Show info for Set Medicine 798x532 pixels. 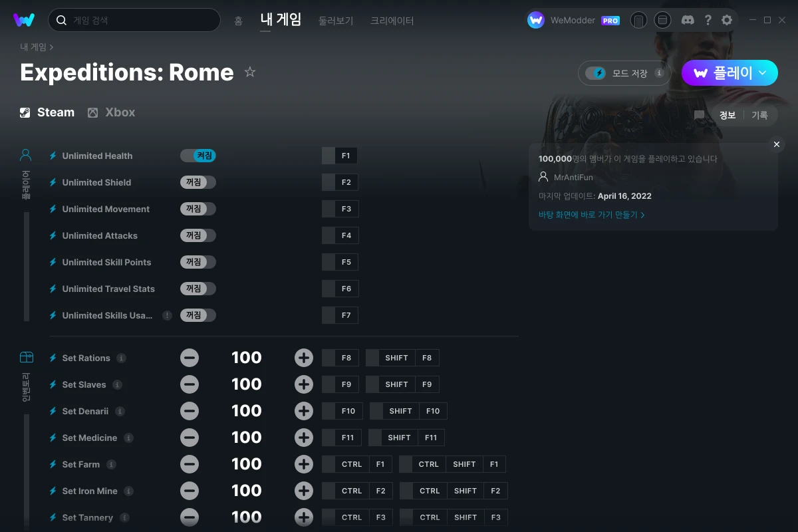[128, 438]
